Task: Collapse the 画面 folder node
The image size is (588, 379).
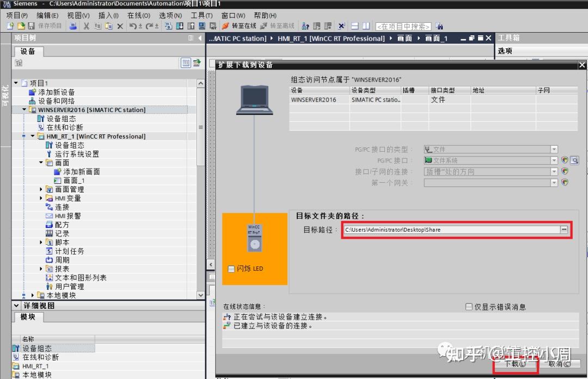Action: [x=41, y=162]
